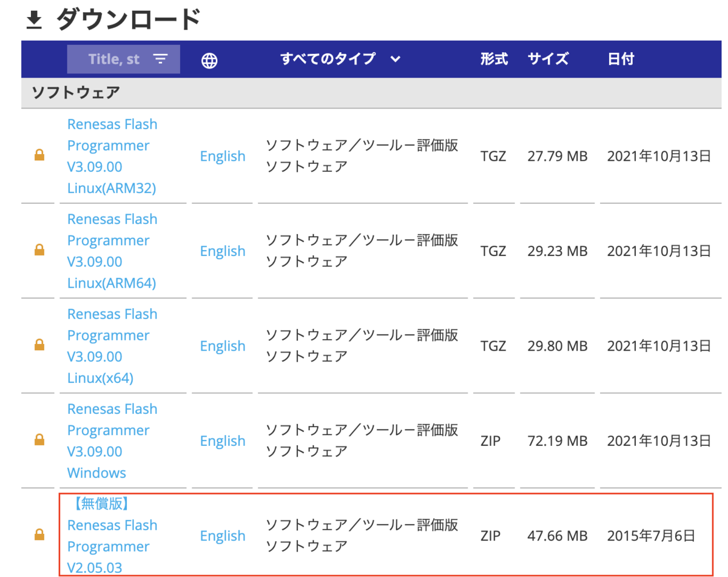The height and width of the screenshot is (577, 728).
Task: Click English link in Linux(x64) row
Action: (x=223, y=346)
